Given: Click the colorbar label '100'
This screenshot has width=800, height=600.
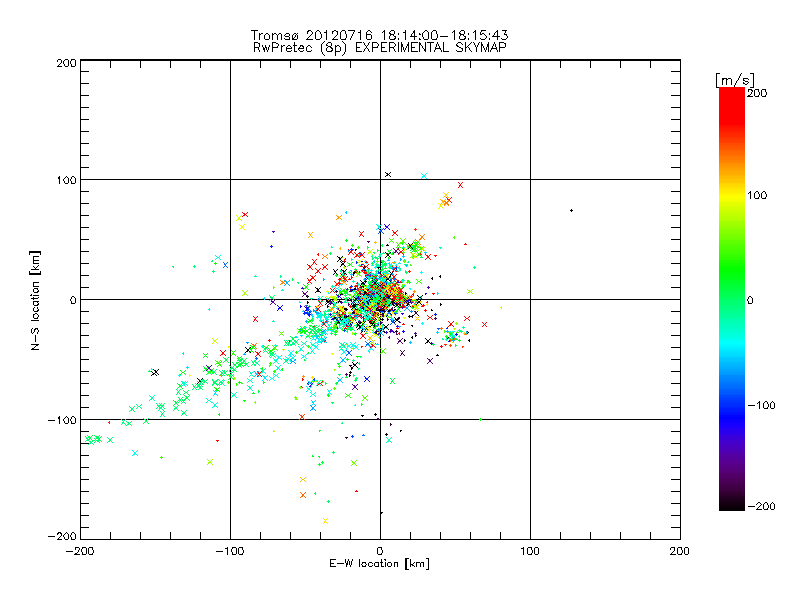Looking at the screenshot, I should 757,195.
